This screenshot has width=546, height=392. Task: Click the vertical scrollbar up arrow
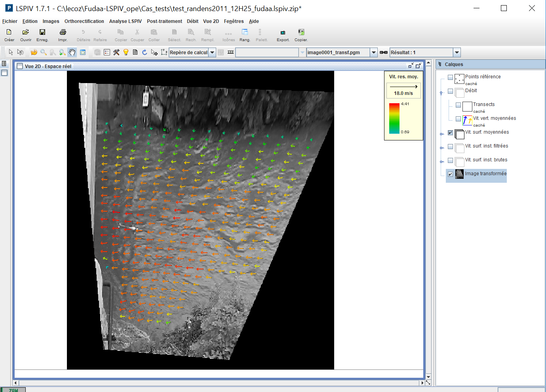click(x=428, y=63)
